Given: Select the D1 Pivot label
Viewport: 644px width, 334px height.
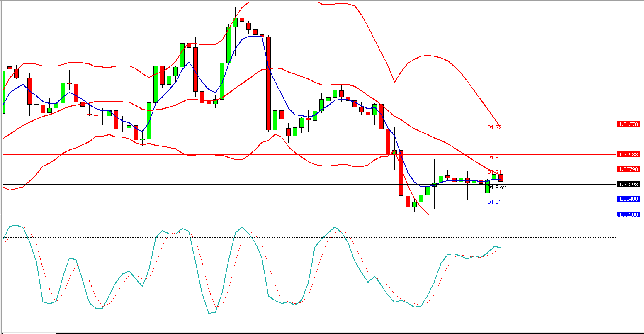Looking at the screenshot, I should [496, 188].
